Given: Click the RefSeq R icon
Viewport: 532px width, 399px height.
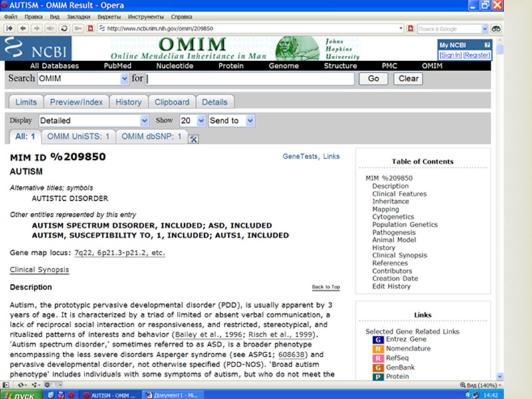Looking at the screenshot, I should [x=378, y=358].
